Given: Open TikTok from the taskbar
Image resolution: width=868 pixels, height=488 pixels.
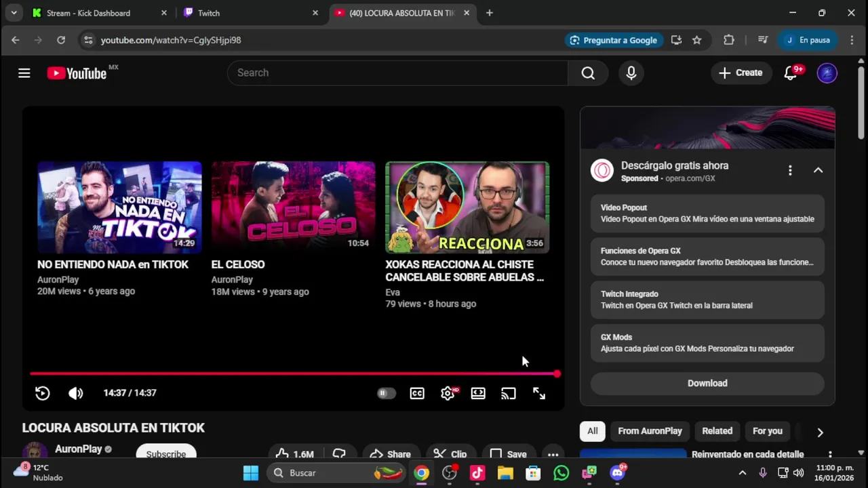Looking at the screenshot, I should pyautogui.click(x=477, y=473).
